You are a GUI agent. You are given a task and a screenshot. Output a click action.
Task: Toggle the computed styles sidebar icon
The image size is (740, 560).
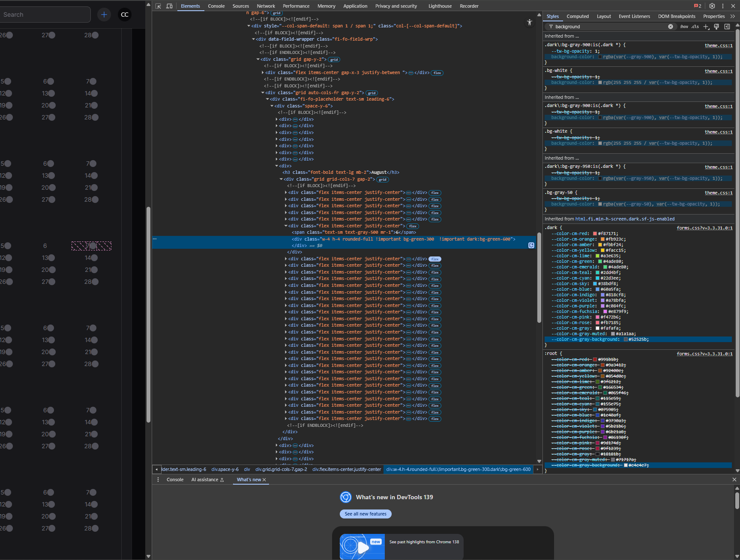[x=727, y=27]
